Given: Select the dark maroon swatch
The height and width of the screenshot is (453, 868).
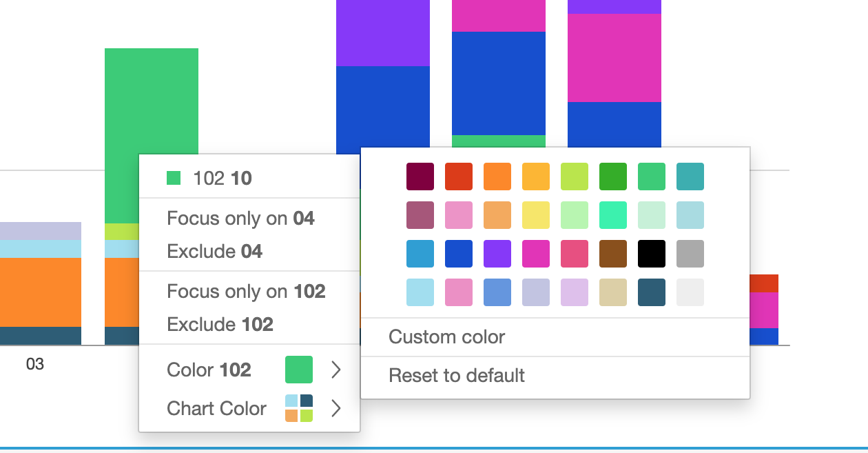Looking at the screenshot, I should pos(420,177).
